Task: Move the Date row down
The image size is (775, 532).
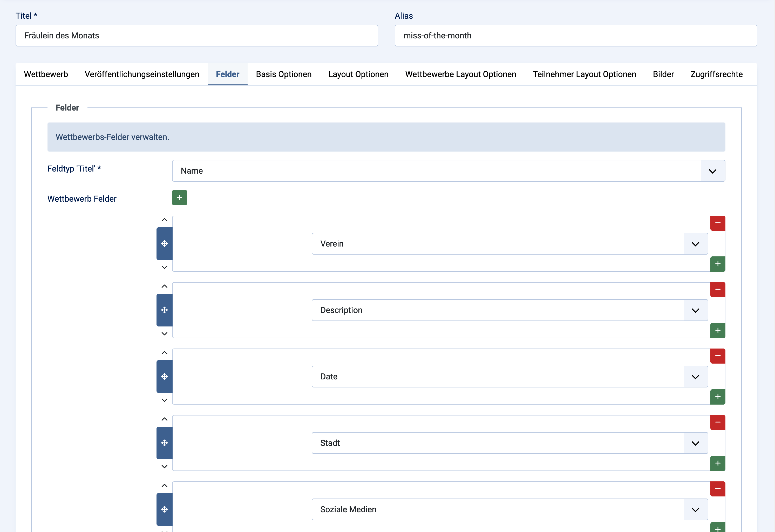Action: click(164, 400)
